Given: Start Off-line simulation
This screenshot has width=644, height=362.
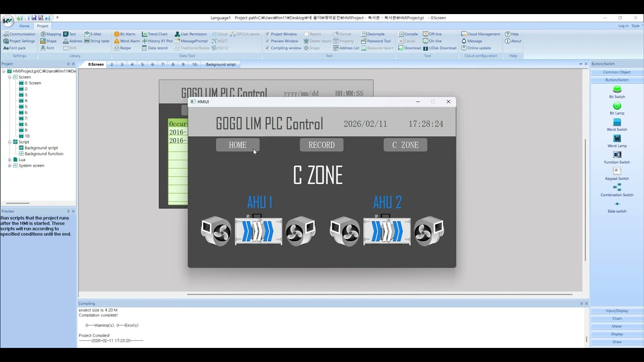Looking at the screenshot, I should [x=432, y=34].
